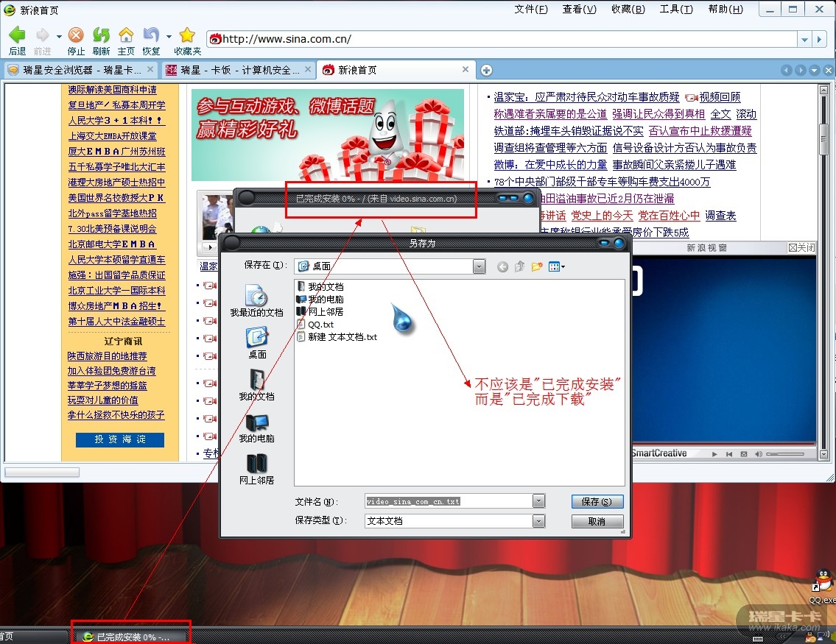Viewport: 836px width, 644px height.
Task: Open link 温家宝: 应严肃对待民众对动车事故质疑
Action: pos(586,97)
